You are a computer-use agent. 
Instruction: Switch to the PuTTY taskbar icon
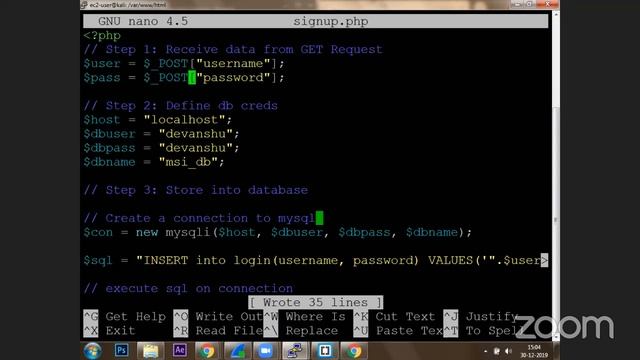[x=295, y=351]
